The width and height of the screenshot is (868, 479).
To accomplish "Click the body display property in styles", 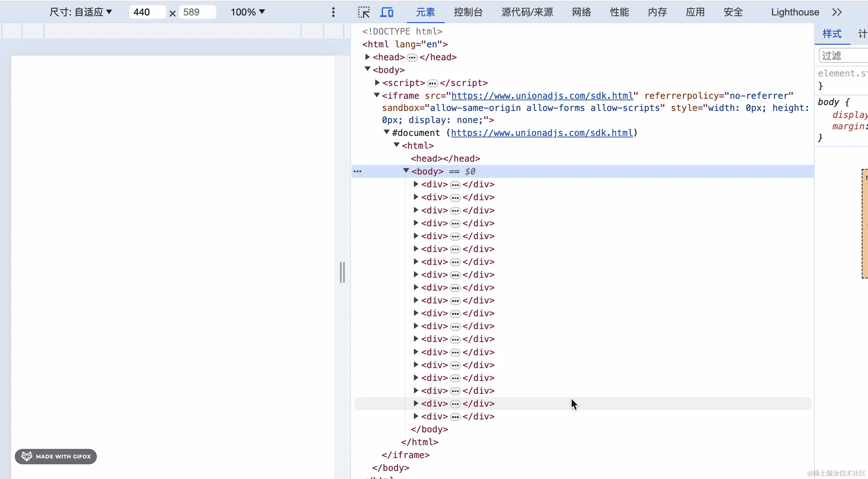I will click(x=850, y=115).
